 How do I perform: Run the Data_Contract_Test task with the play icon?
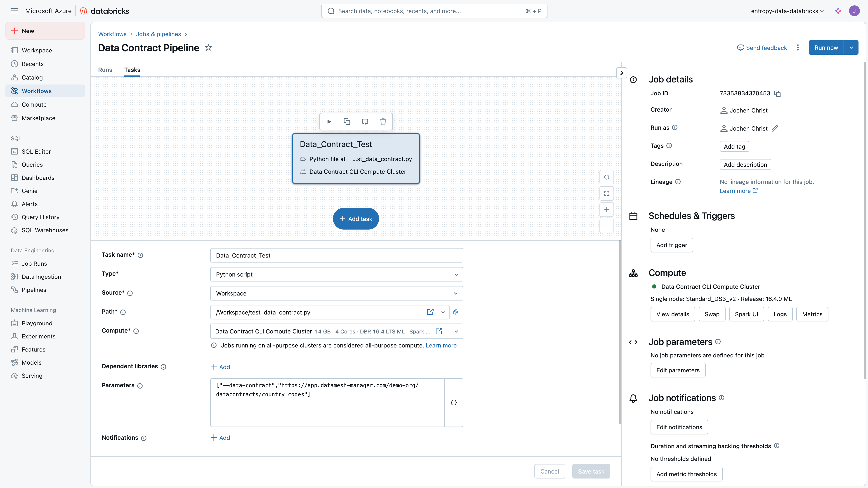tap(329, 122)
